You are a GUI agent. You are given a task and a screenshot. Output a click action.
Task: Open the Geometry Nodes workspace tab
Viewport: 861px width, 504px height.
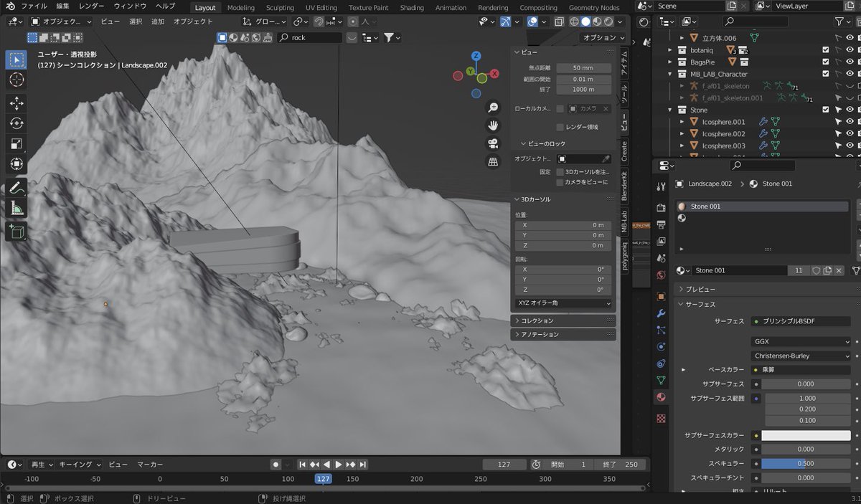point(594,8)
